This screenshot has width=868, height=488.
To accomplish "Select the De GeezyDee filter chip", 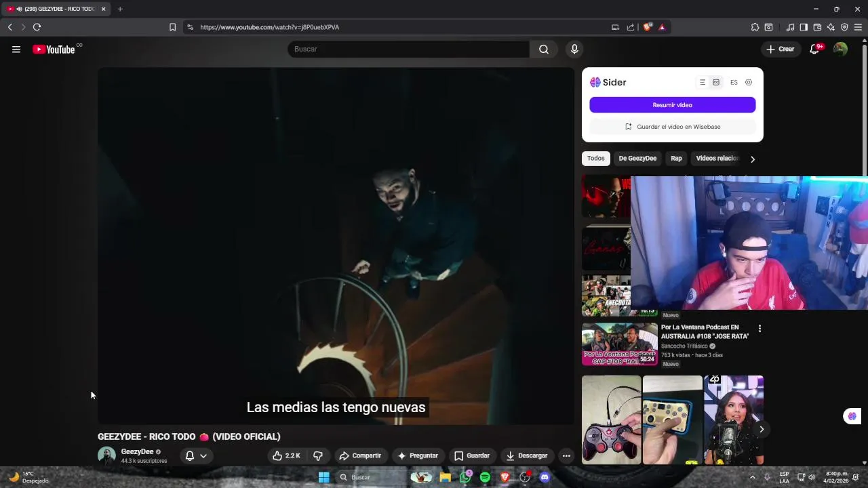I will click(637, 159).
